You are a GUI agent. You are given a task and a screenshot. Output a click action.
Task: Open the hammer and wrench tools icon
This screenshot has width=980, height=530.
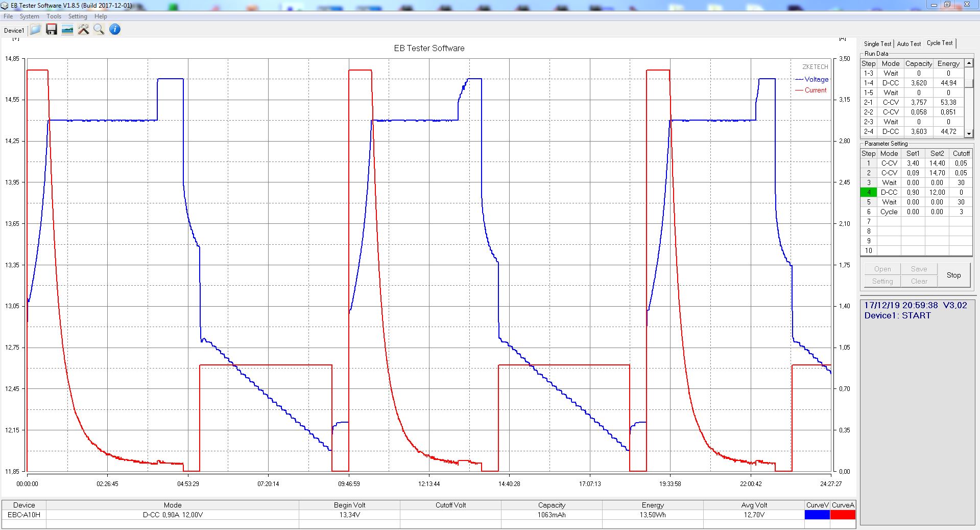click(83, 30)
